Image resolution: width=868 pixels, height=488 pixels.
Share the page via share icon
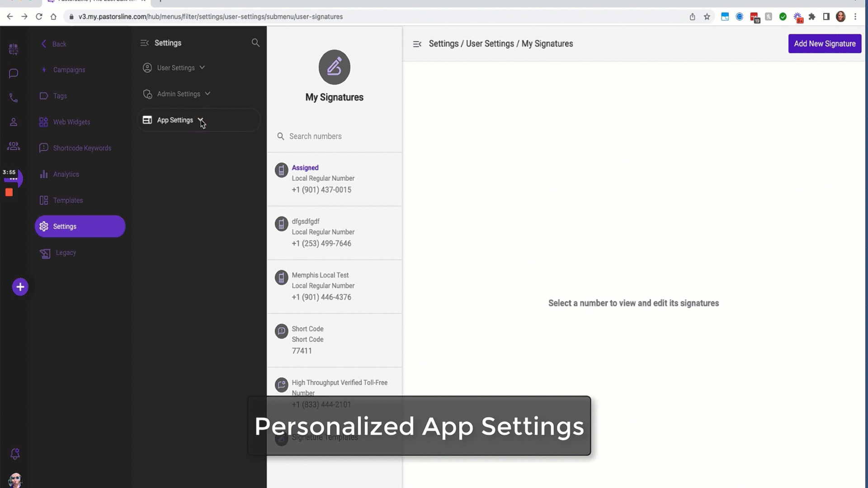pyautogui.click(x=693, y=17)
